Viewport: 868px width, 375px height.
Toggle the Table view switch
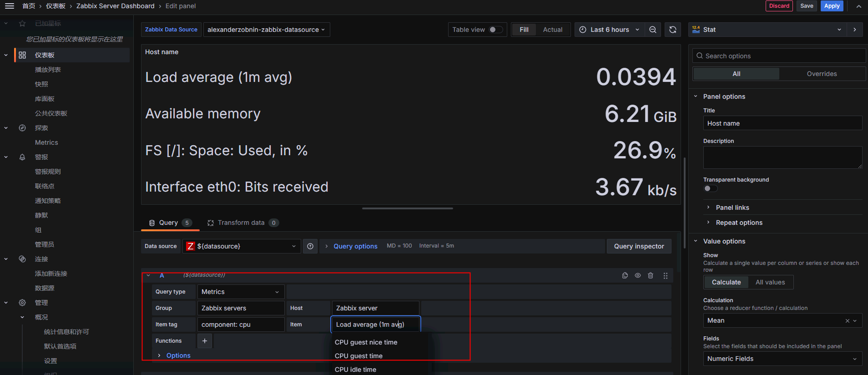point(496,30)
